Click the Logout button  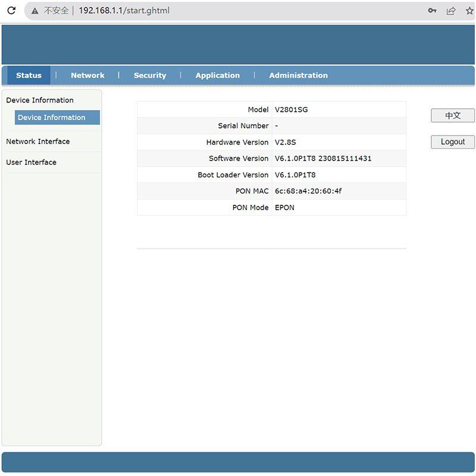[452, 142]
